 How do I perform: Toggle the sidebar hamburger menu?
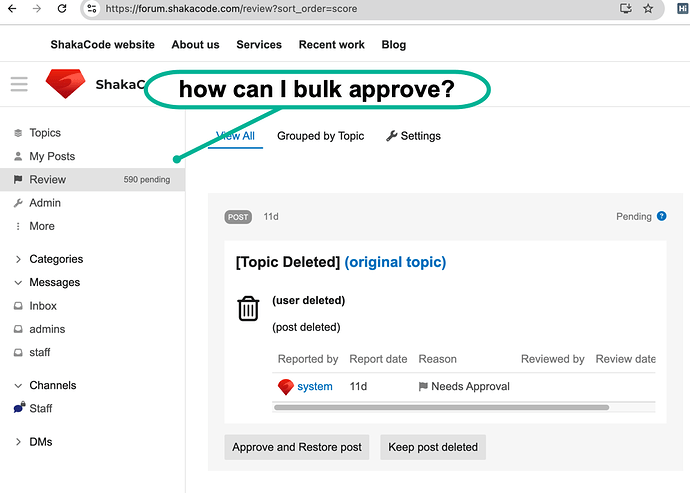(19, 84)
